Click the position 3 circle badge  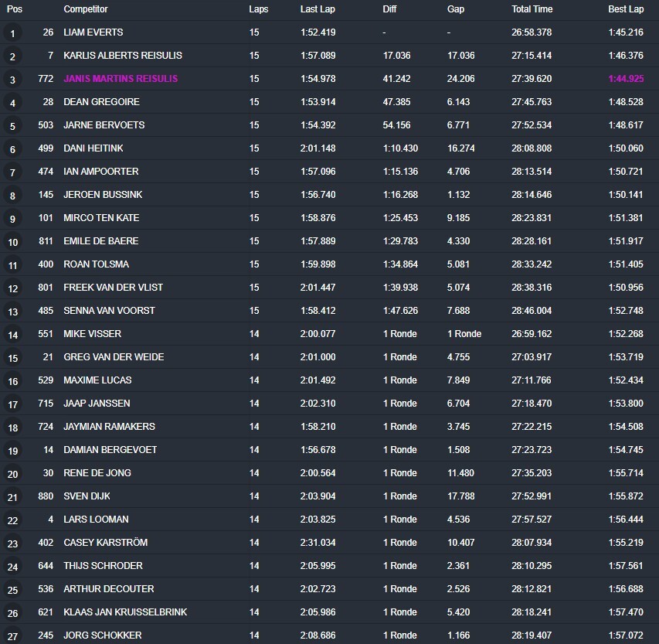[x=12, y=80]
